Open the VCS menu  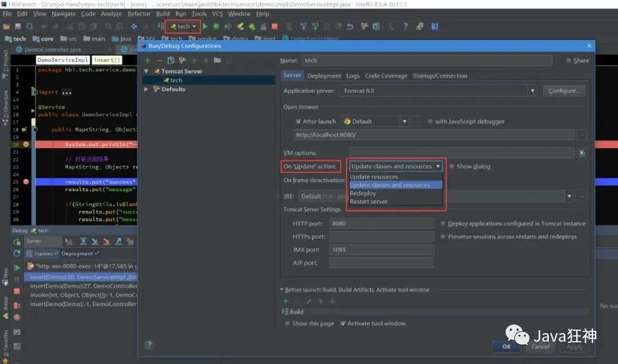217,14
